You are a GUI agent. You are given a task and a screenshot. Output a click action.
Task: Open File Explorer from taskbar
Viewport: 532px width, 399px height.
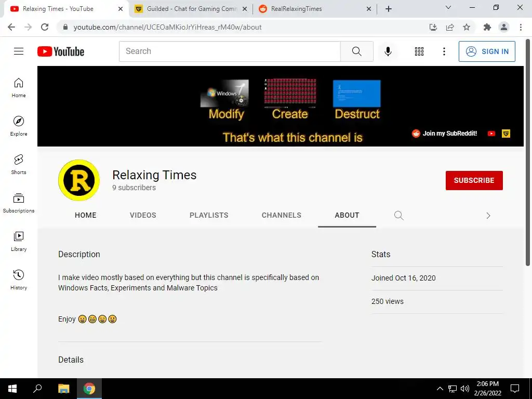point(63,389)
